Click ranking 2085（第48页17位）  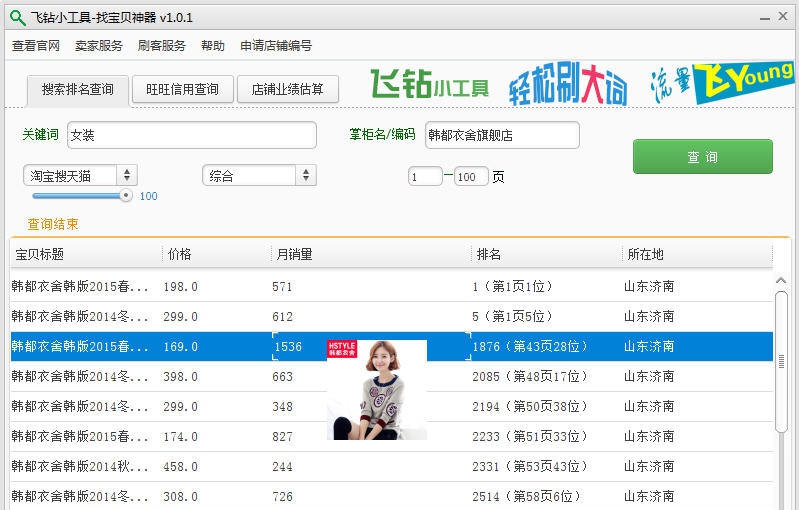tap(530, 377)
